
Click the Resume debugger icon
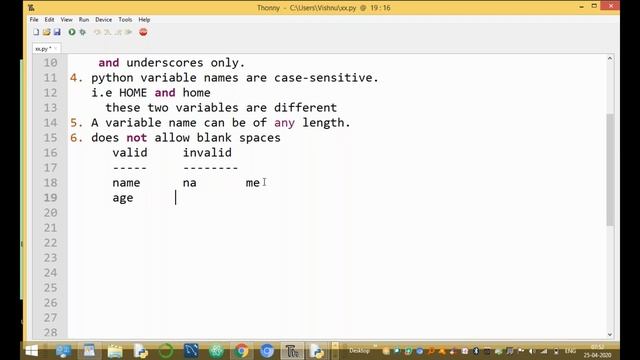pyautogui.click(x=129, y=32)
